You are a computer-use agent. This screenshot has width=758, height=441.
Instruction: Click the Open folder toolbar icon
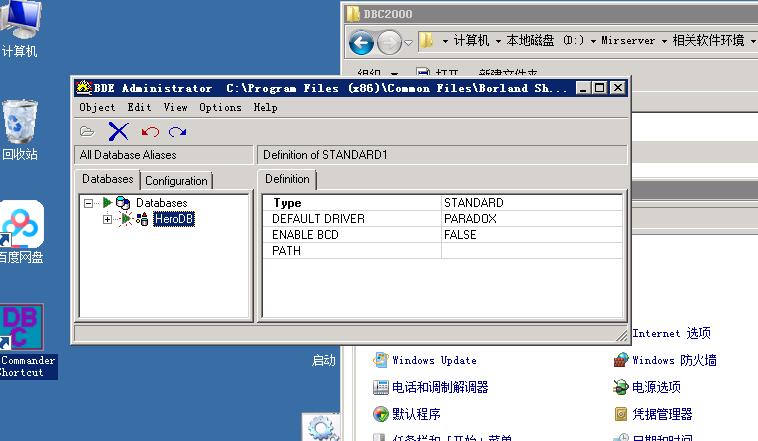coord(87,131)
